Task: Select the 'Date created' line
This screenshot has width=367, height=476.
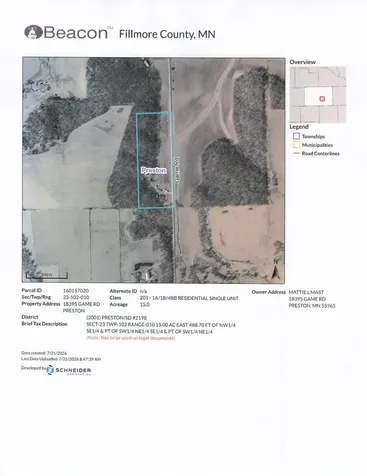Action: 44,353
